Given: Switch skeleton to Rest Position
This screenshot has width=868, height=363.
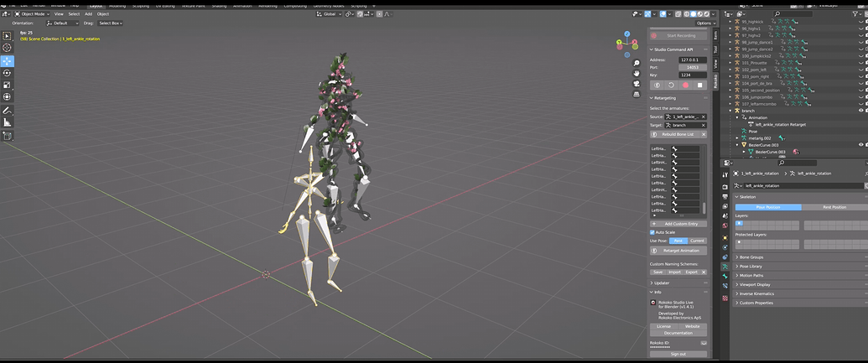Looking at the screenshot, I should (x=834, y=207).
